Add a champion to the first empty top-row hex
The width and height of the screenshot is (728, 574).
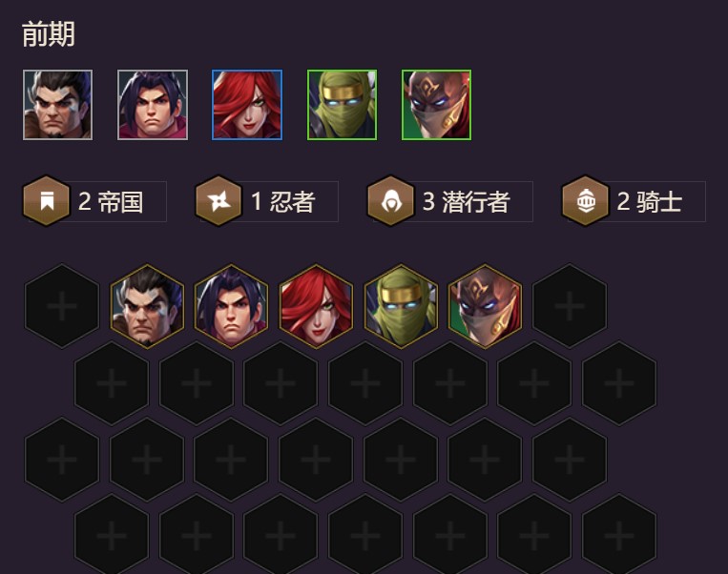coord(62,306)
